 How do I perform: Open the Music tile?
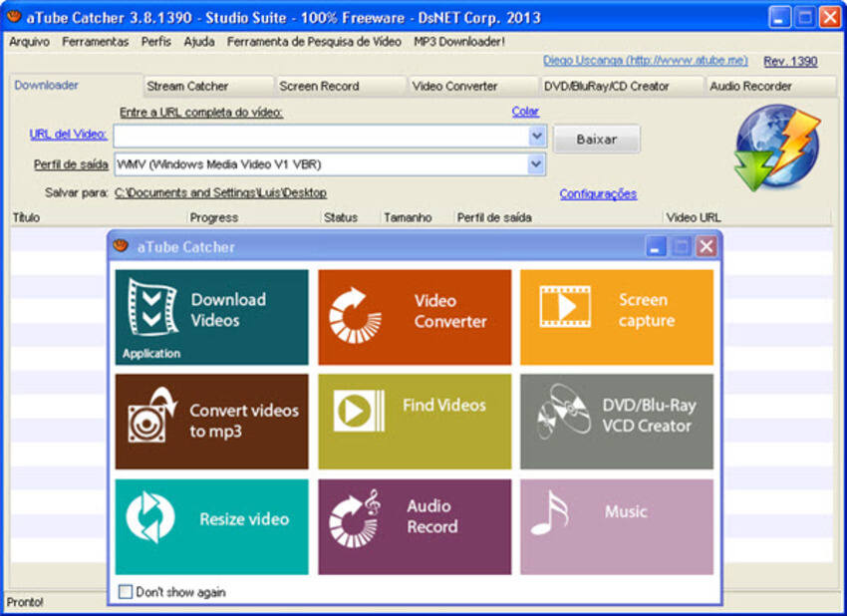(617, 526)
